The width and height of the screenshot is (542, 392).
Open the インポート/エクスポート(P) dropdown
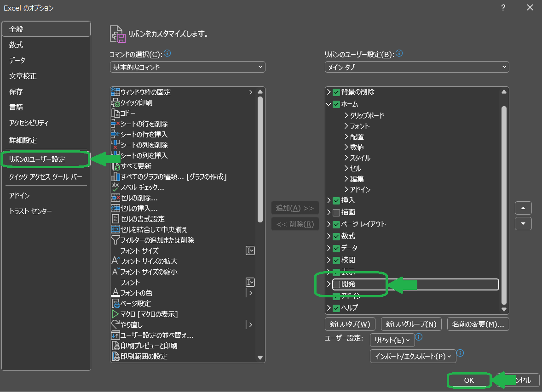(x=413, y=357)
